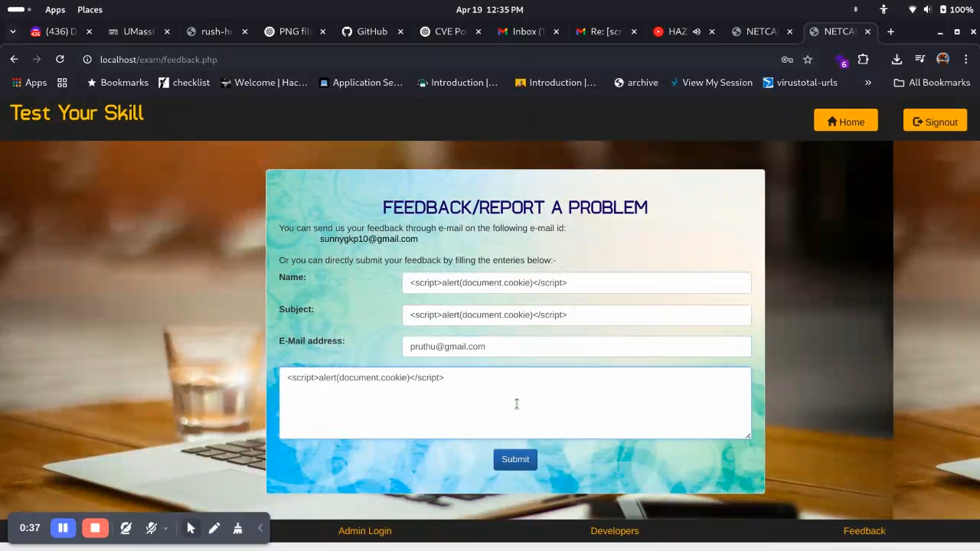
Task: Go to the Home page button
Action: click(x=846, y=121)
